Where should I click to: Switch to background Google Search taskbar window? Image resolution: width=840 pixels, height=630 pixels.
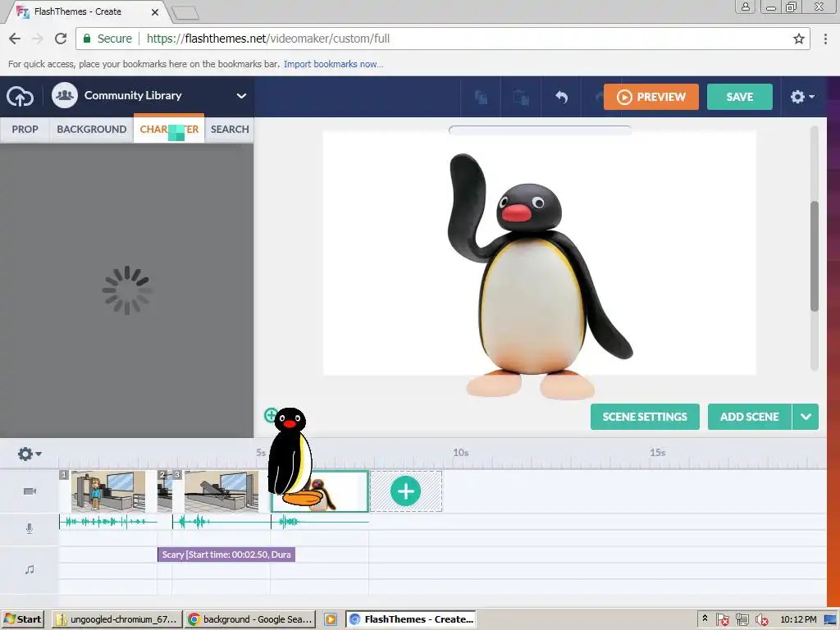pos(250,619)
